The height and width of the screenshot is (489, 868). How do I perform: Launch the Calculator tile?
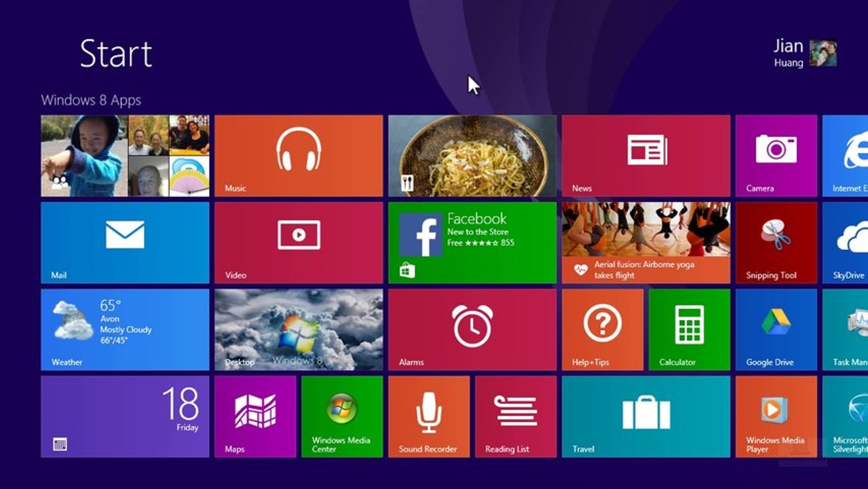pyautogui.click(x=690, y=330)
